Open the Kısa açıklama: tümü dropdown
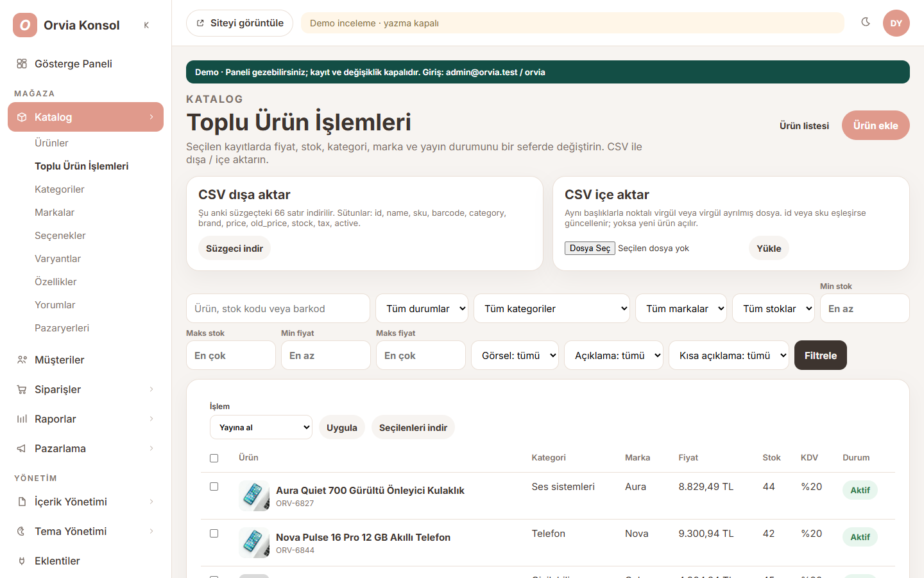 [x=729, y=355]
